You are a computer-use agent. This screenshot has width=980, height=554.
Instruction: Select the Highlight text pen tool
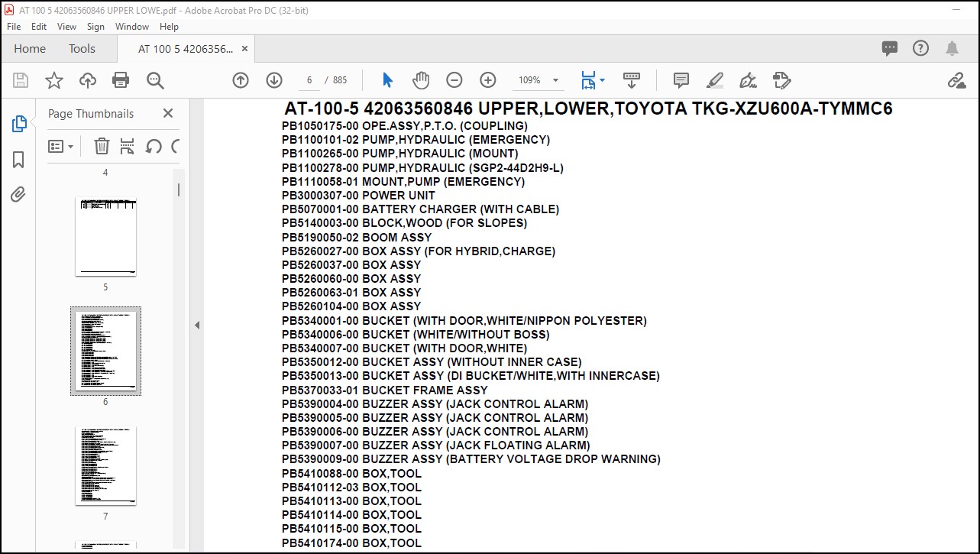click(x=715, y=80)
